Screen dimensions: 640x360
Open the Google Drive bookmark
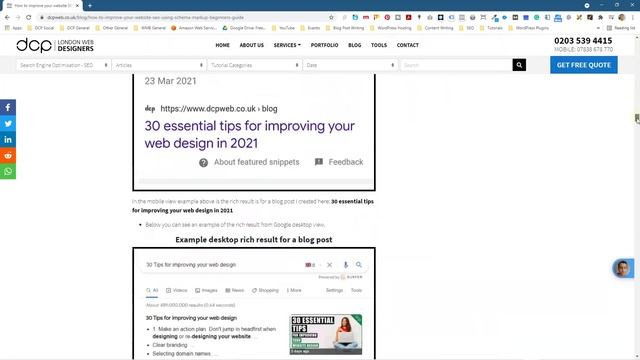244,28
